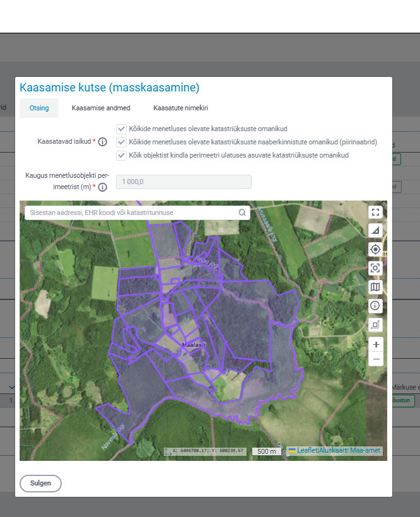Click the zoom-to-object focus icon
This screenshot has width=420, height=517.
pos(375,268)
